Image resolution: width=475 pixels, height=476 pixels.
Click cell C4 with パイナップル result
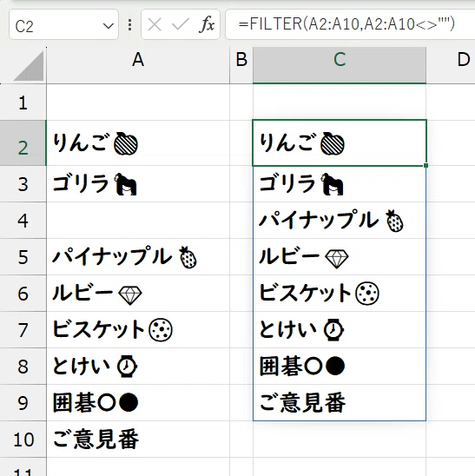[x=340, y=221]
